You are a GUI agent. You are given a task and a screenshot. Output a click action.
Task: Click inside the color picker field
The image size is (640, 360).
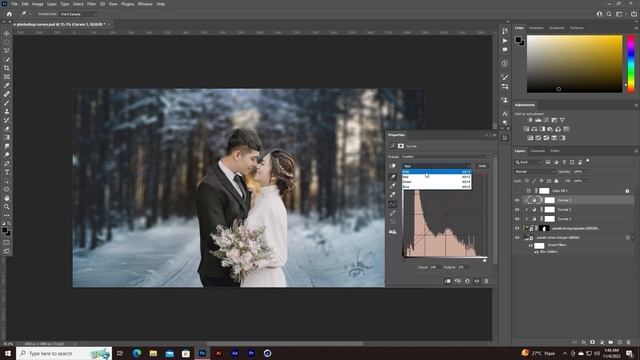pyautogui.click(x=575, y=64)
